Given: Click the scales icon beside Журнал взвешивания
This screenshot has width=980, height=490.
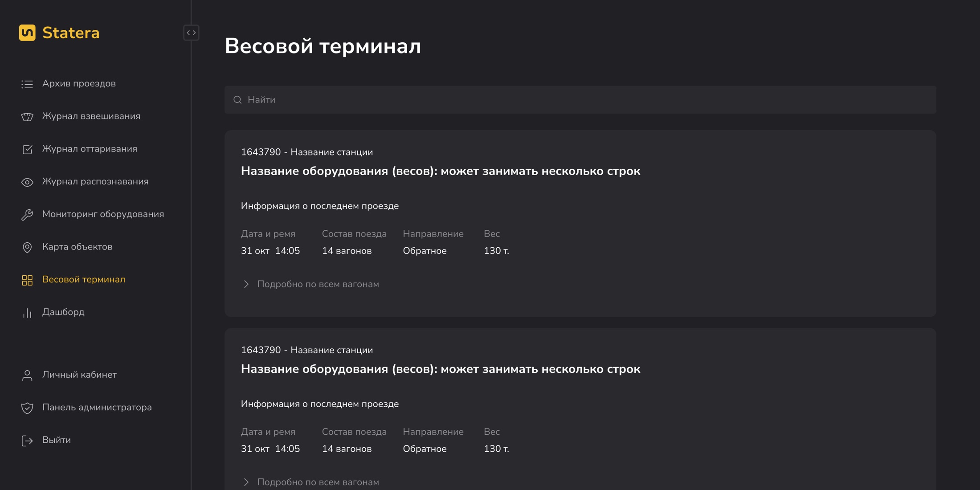Looking at the screenshot, I should [27, 116].
